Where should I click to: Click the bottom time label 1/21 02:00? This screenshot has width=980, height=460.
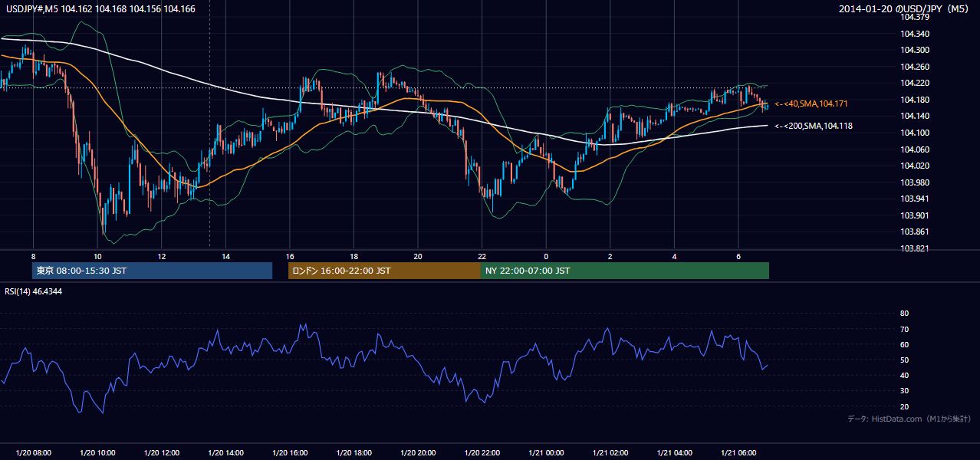click(x=610, y=453)
